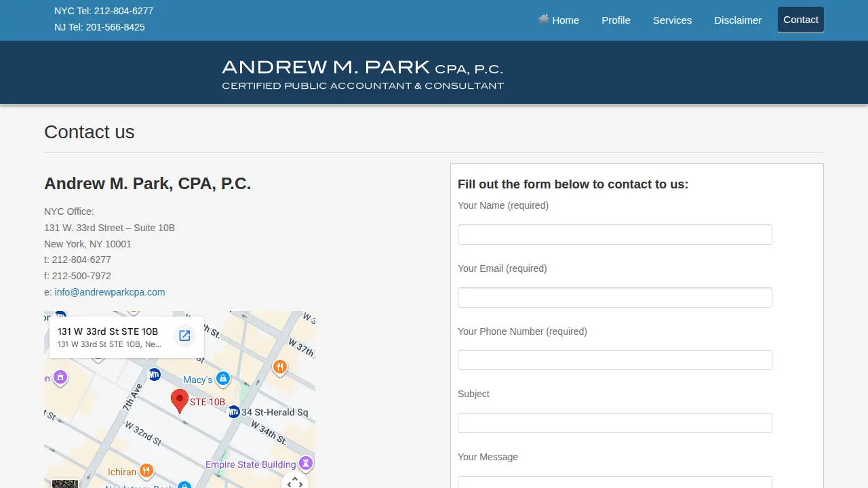The height and width of the screenshot is (488, 868).
Task: Click the purple landmark marker on the map's left edge
Action: click(x=60, y=376)
